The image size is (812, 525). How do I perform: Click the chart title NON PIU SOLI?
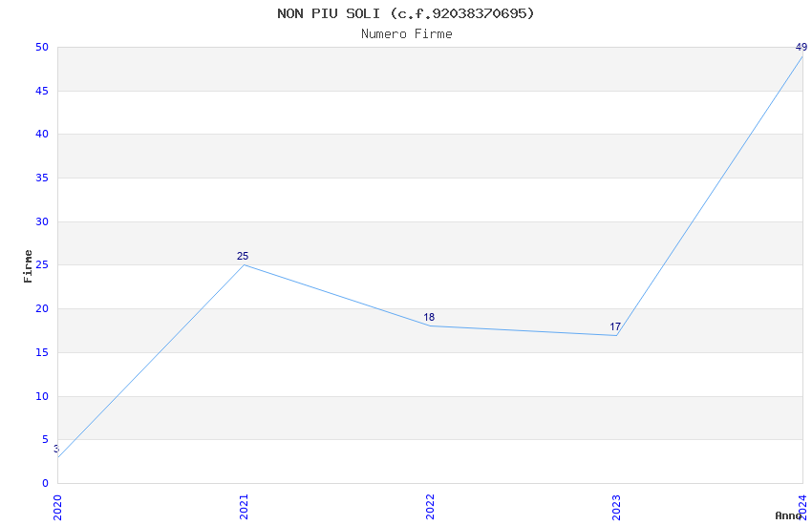point(406,13)
